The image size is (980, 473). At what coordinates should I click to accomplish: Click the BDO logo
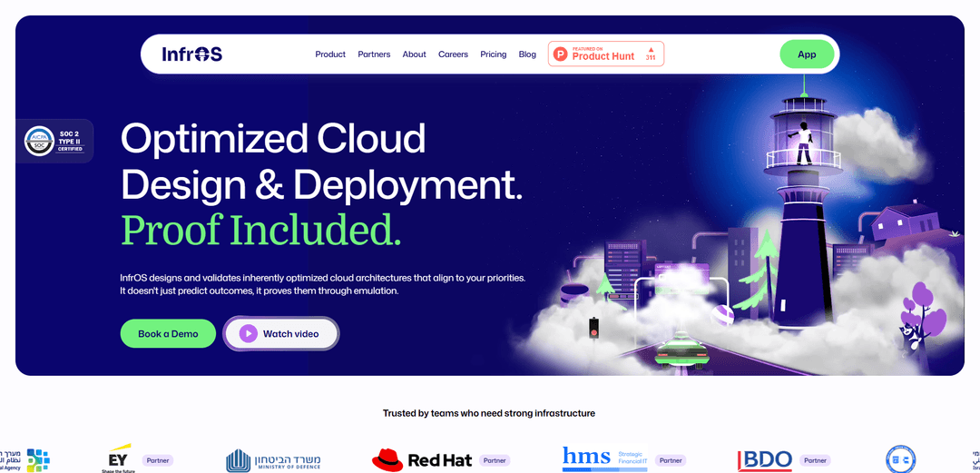tap(765, 460)
